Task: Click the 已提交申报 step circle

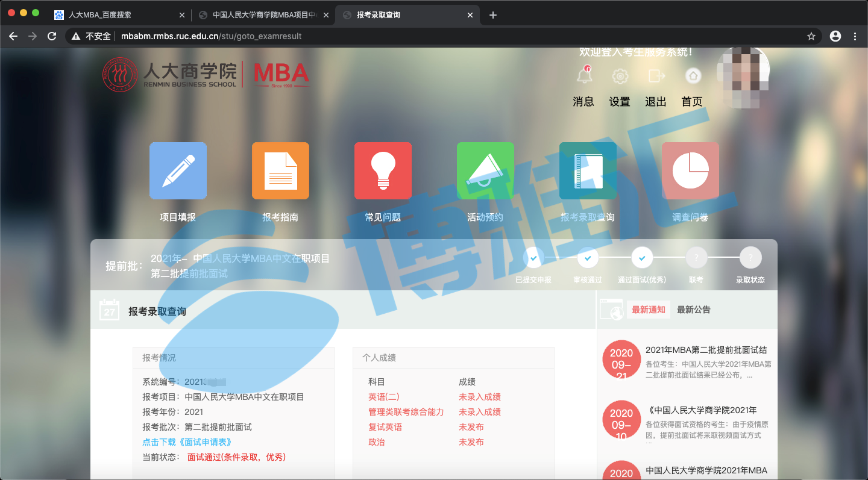Action: [533, 258]
